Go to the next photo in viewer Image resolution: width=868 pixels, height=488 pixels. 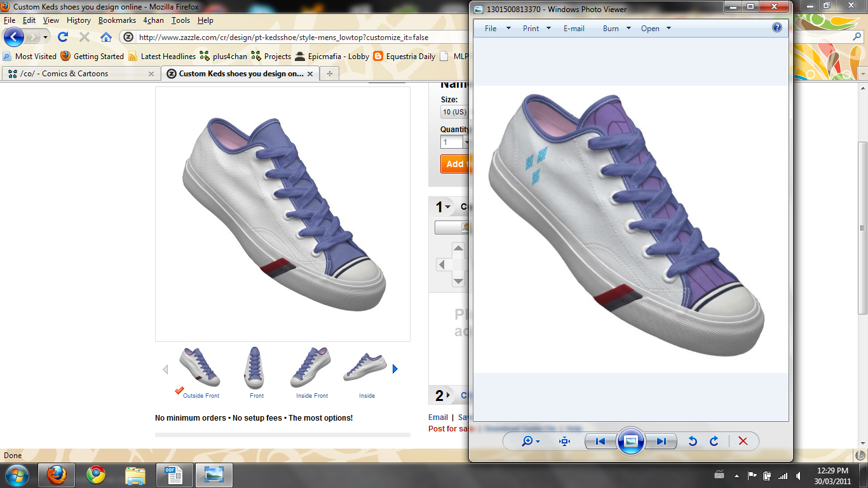point(661,441)
